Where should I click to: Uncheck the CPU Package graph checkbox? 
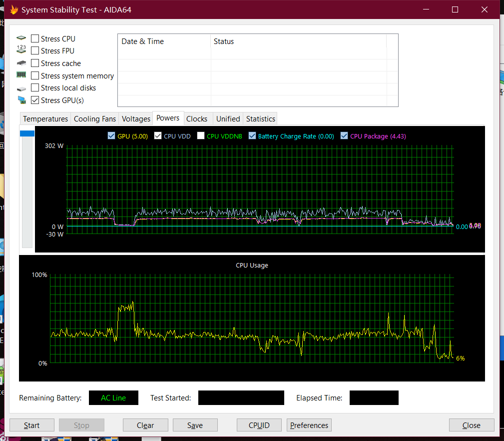[344, 135]
